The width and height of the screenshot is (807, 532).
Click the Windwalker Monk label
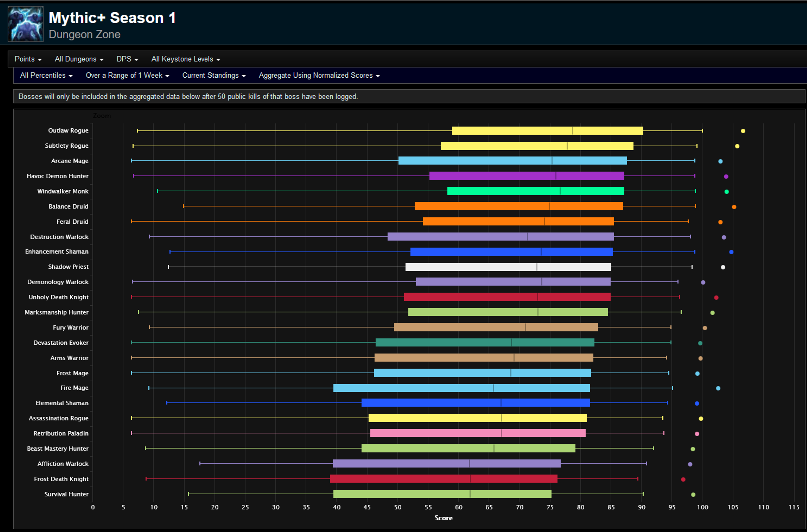(x=63, y=191)
